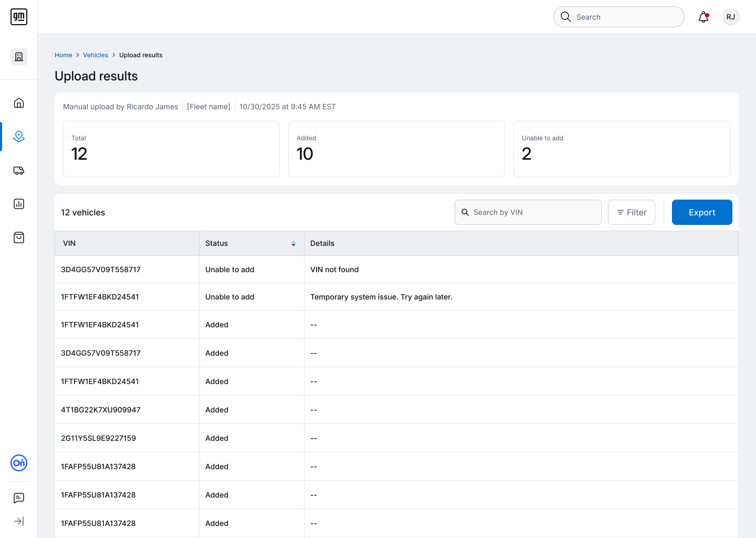
Task: Focus the Search by VIN field
Action: point(528,212)
